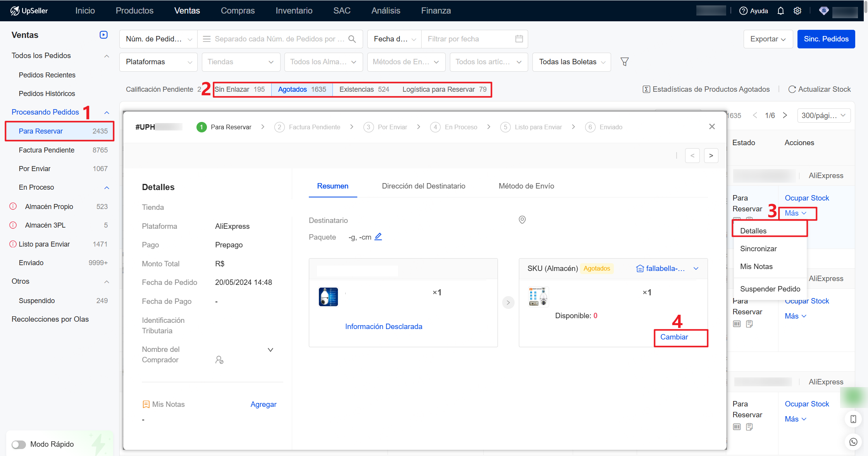The image size is (868, 456).
Task: Click the edit pencil next to Paquete
Action: point(378,237)
